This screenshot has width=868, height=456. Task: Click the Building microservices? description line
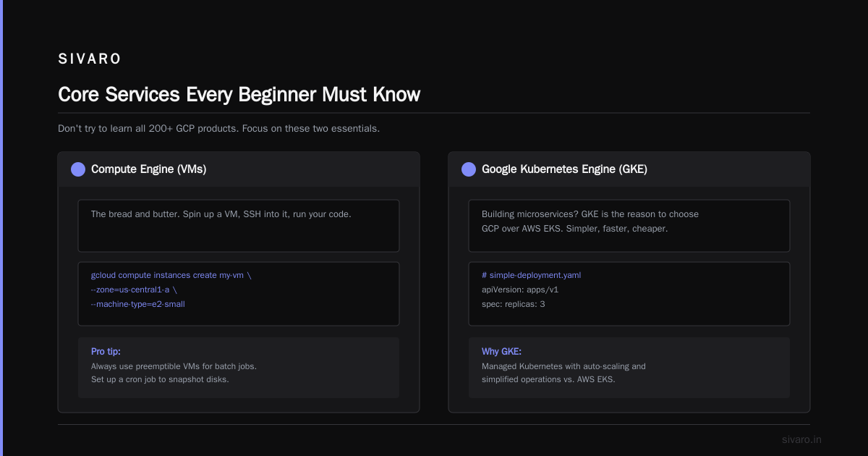pos(590,214)
